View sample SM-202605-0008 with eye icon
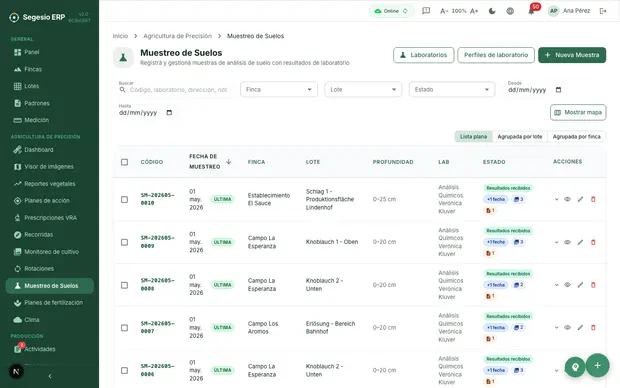 [567, 285]
